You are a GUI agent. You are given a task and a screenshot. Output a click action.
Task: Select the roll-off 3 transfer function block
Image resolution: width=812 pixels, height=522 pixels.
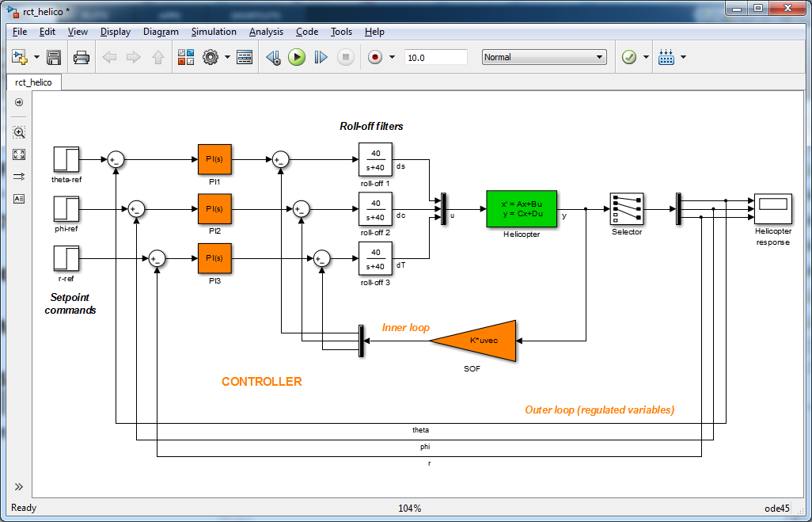tap(375, 258)
